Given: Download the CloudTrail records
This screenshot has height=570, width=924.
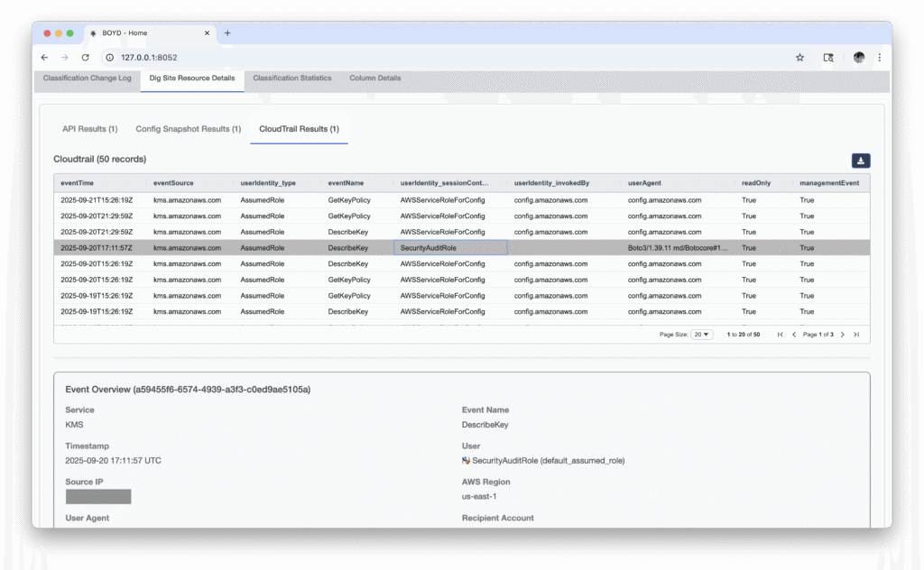Looking at the screenshot, I should (x=861, y=161).
